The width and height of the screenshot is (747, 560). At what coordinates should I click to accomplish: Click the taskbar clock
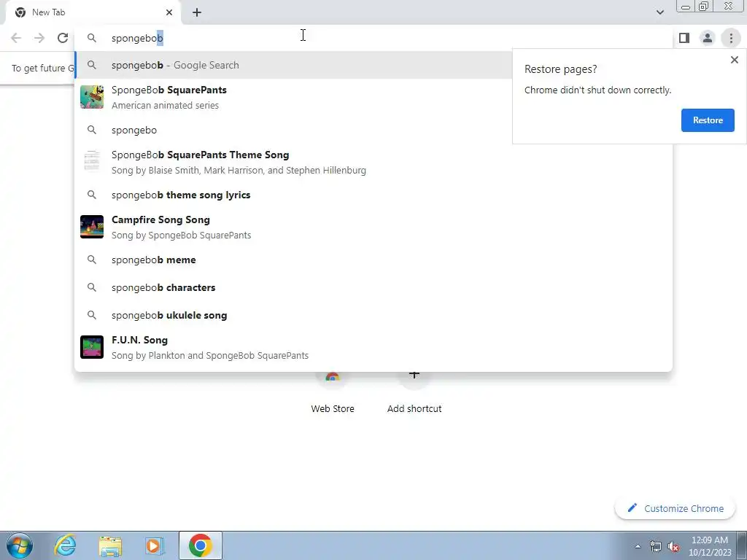pos(710,546)
